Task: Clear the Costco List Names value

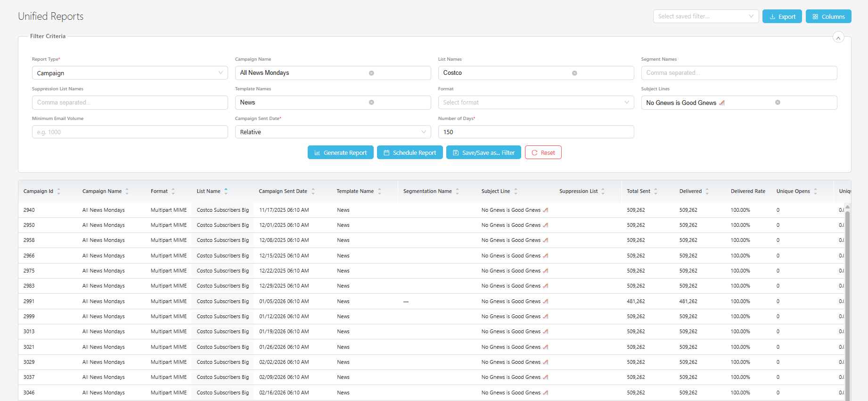Action: (574, 73)
